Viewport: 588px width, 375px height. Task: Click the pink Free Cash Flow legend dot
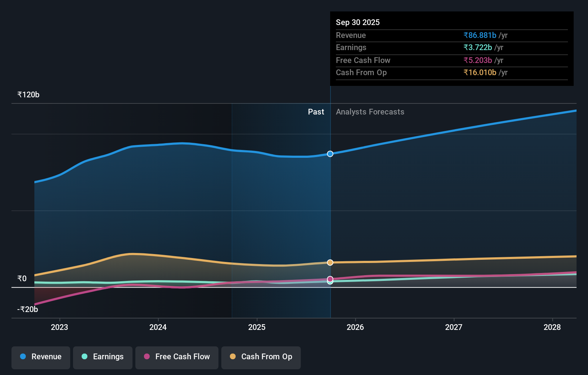click(147, 357)
